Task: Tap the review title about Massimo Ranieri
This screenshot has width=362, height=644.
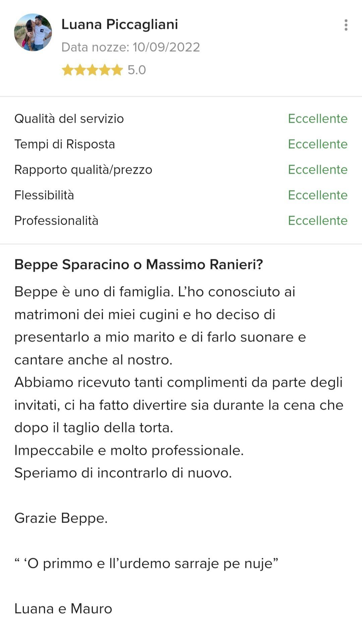Action: click(x=138, y=265)
